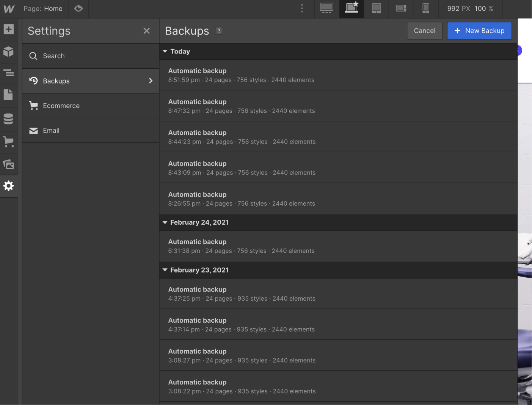The width and height of the screenshot is (532, 405).
Task: Open the Assets panel
Action: click(8, 164)
